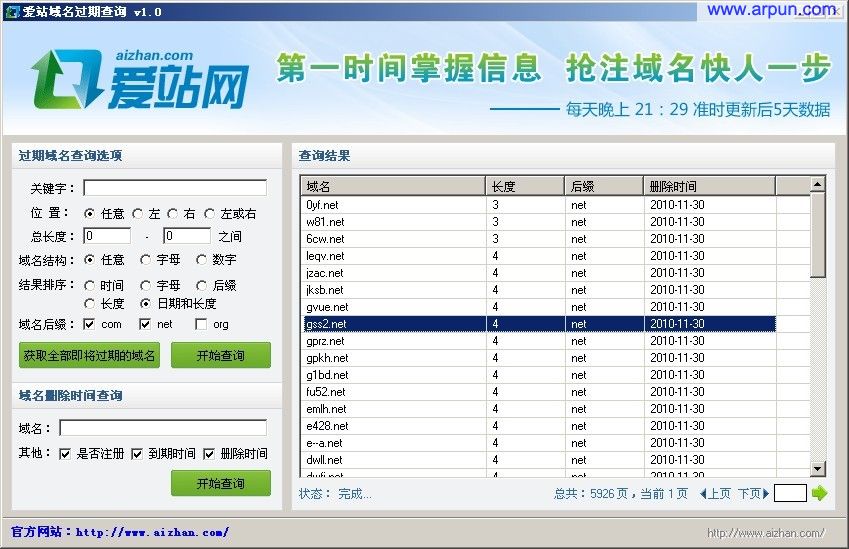Select domain structure 任意 radio button
The height and width of the screenshot is (549, 849).
tap(90, 260)
